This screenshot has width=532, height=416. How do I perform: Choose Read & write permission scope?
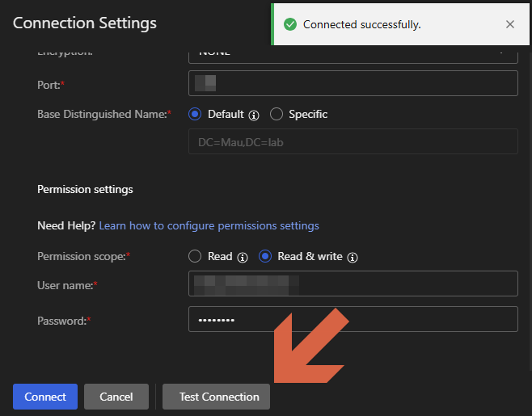click(x=265, y=256)
